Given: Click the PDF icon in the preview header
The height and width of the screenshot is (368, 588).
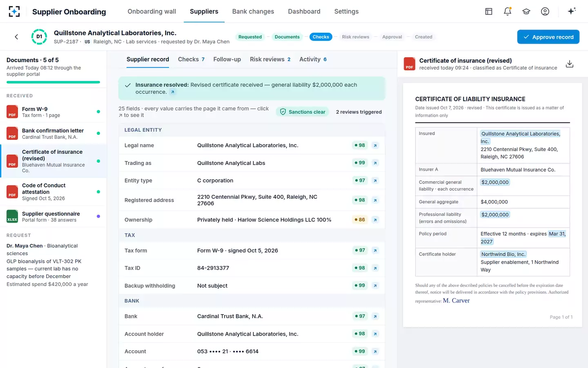Looking at the screenshot, I should (410, 64).
